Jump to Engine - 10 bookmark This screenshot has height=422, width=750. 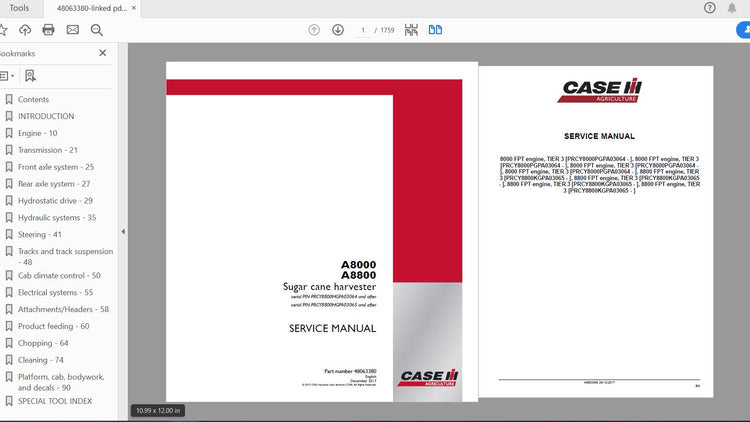(x=37, y=133)
